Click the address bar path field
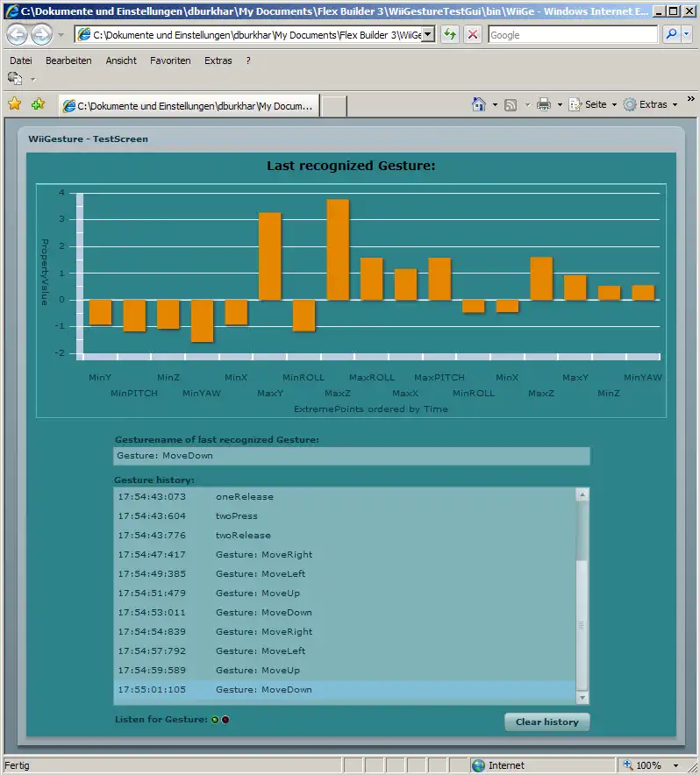This screenshot has height=775, width=700. point(250,34)
